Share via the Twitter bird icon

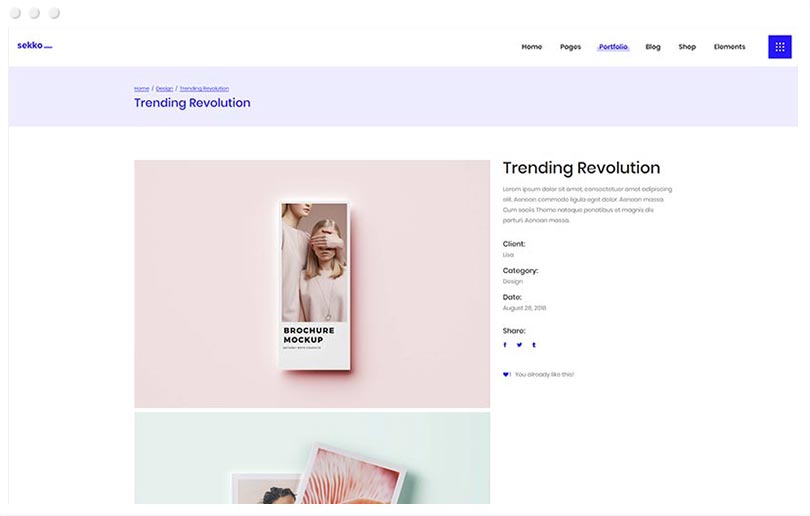[x=519, y=345]
